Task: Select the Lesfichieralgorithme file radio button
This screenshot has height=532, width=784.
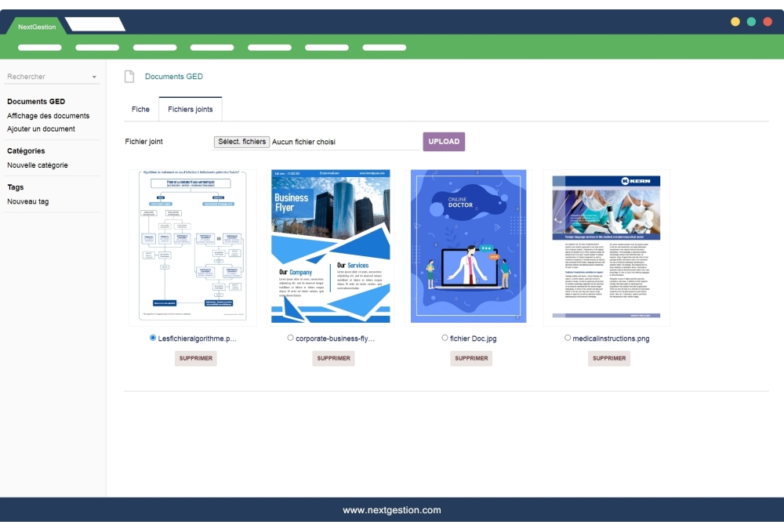Action: tap(153, 338)
